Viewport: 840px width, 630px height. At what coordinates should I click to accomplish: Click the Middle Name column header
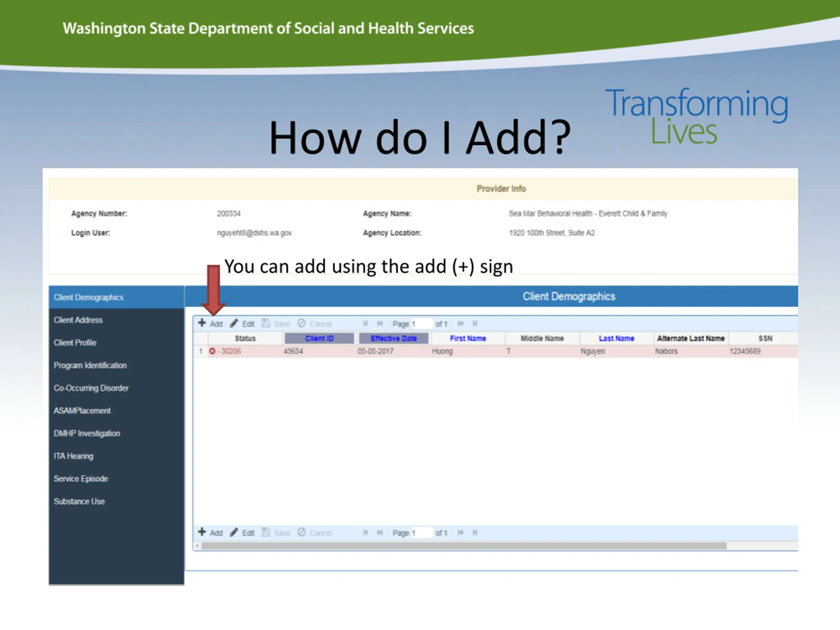click(x=542, y=338)
